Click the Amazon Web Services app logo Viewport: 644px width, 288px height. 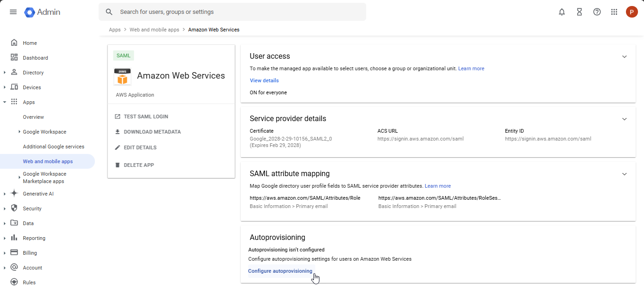click(122, 76)
